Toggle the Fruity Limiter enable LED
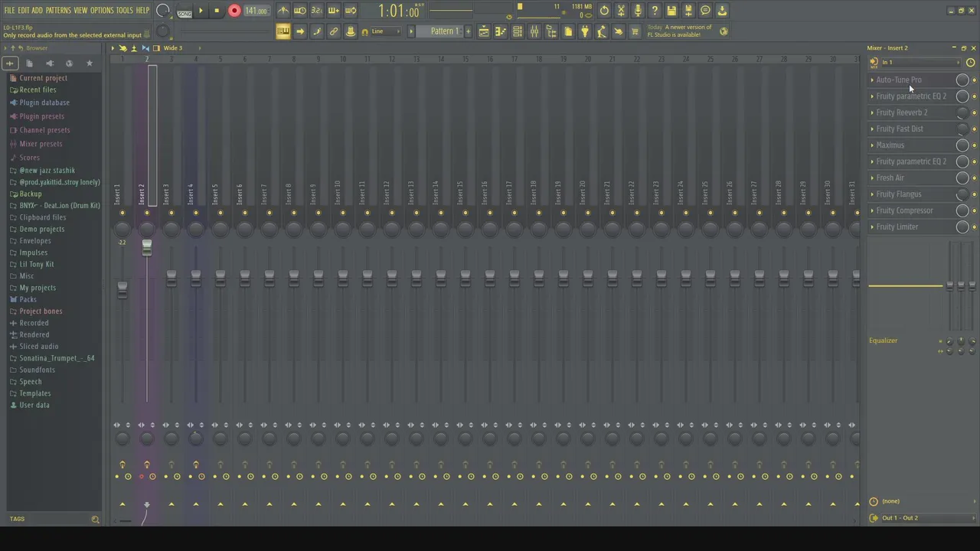This screenshot has height=551, width=980. (x=974, y=227)
